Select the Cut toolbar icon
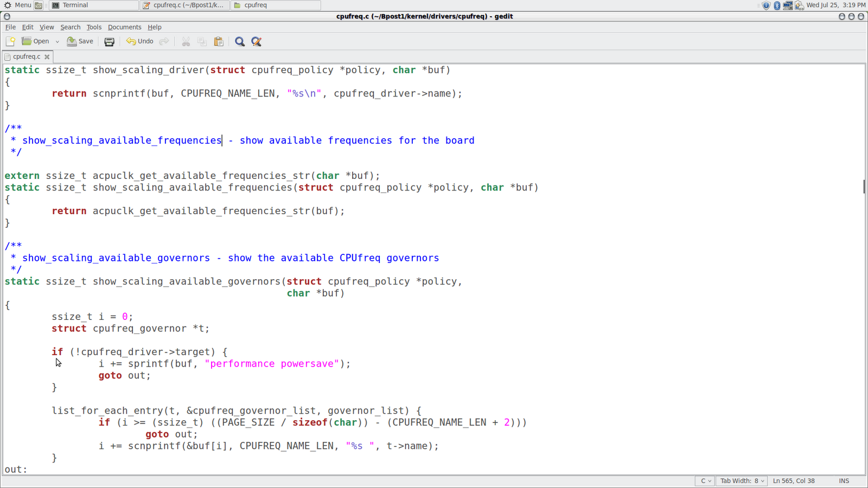 pos(186,41)
